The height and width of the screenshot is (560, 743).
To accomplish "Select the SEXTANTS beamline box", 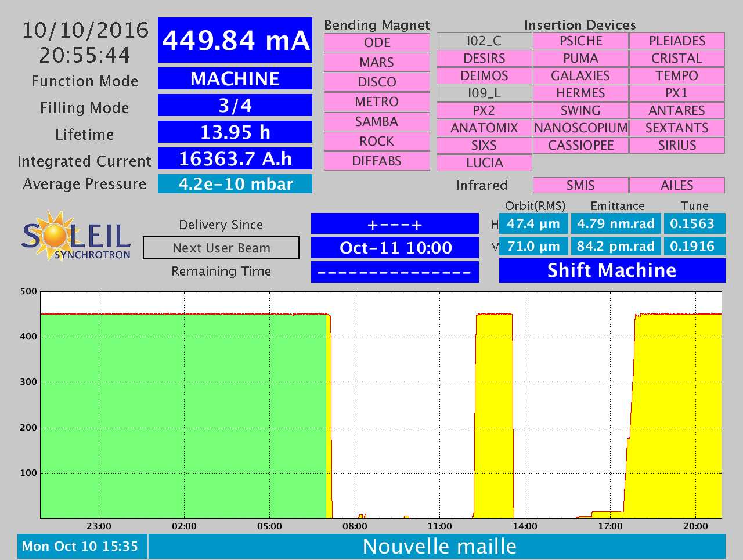I will tap(677, 128).
